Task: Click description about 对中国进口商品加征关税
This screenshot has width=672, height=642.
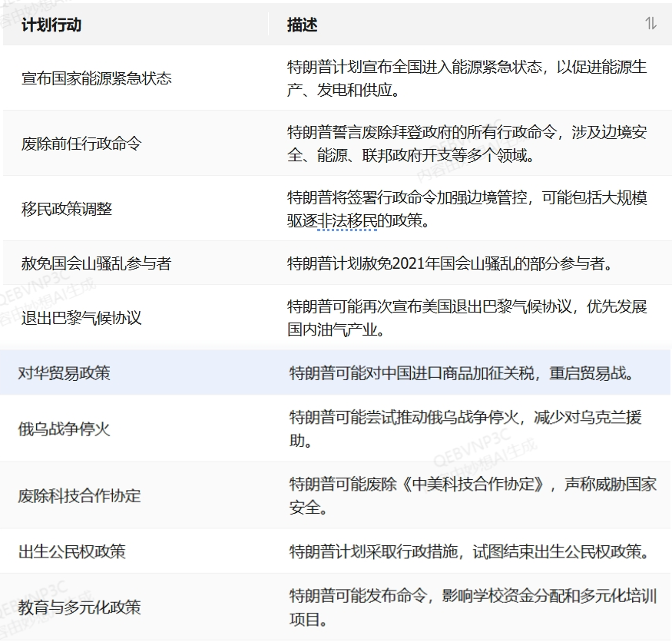Action: [462, 373]
